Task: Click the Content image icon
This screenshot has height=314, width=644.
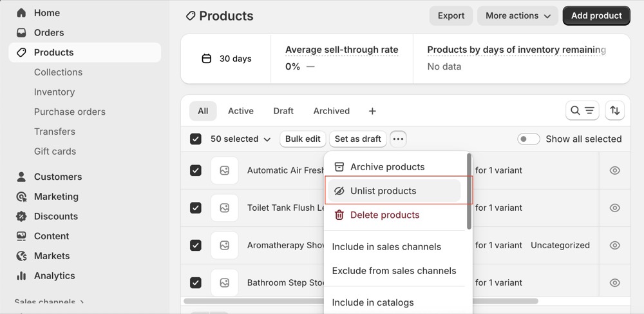Action: 21,236
